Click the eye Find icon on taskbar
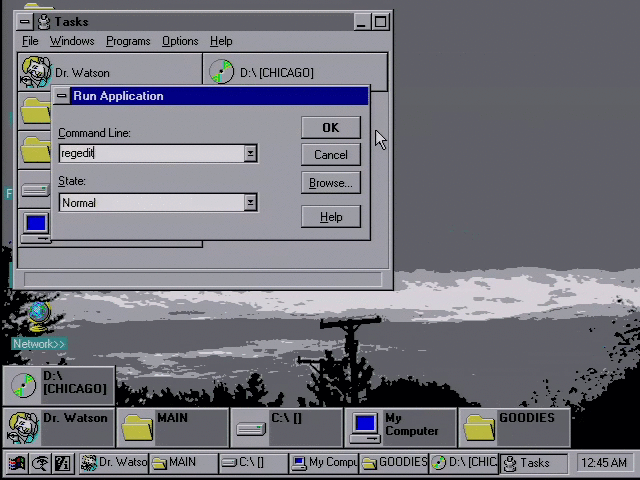This screenshot has width=640, height=480. (x=40, y=463)
